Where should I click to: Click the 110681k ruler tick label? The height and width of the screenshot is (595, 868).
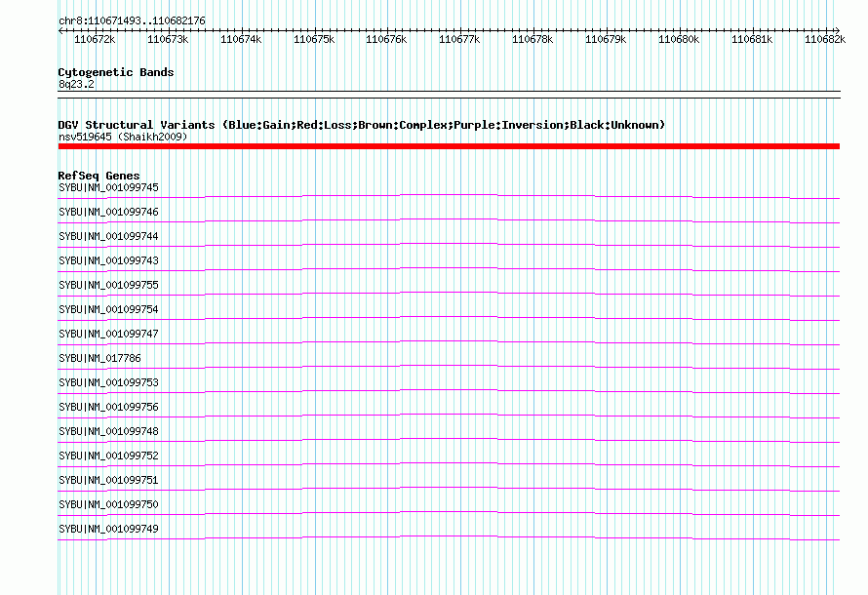pyautogui.click(x=752, y=39)
